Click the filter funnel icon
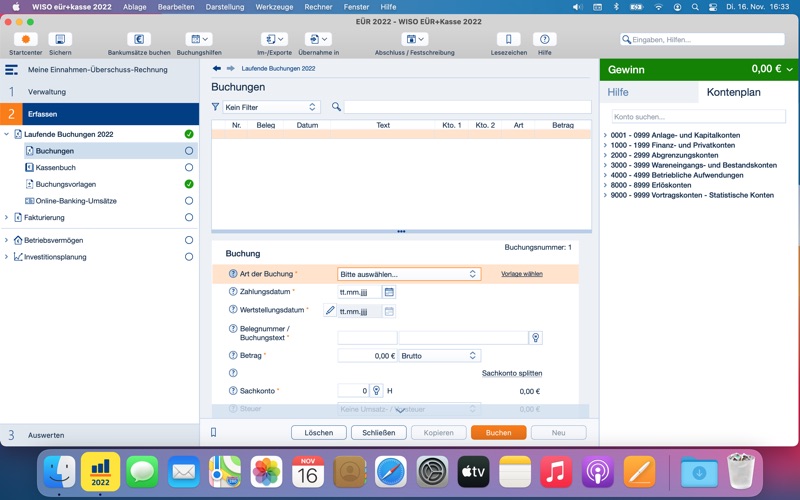Image resolution: width=800 pixels, height=500 pixels. coord(215,107)
